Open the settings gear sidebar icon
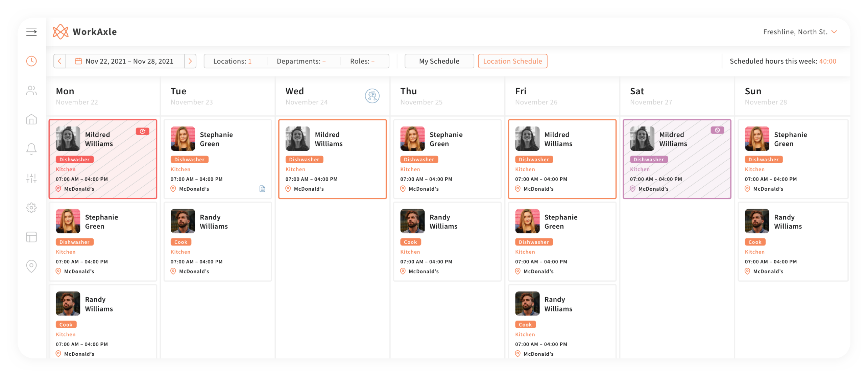Screen dimensions: 868x376 31,208
